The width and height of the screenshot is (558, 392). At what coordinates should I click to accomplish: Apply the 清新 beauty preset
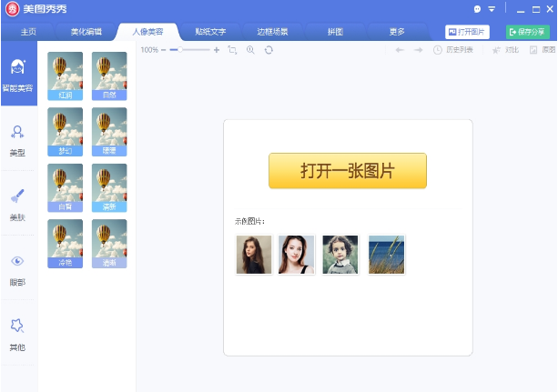[109, 188]
